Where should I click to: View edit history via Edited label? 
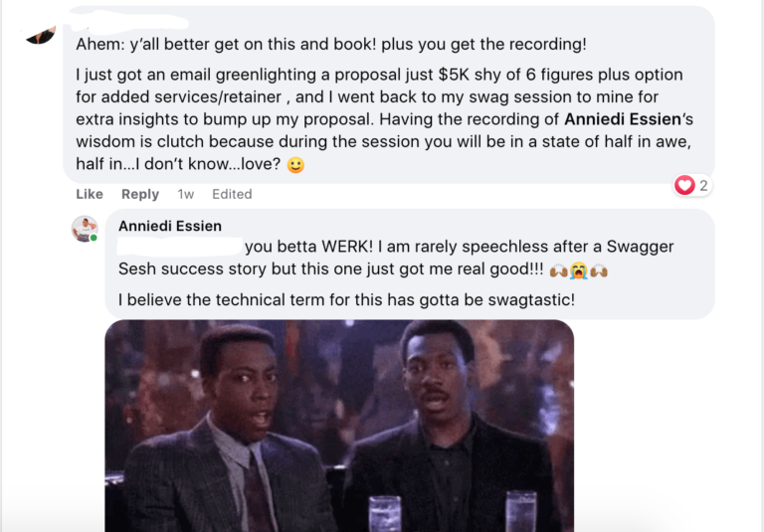[x=232, y=194]
